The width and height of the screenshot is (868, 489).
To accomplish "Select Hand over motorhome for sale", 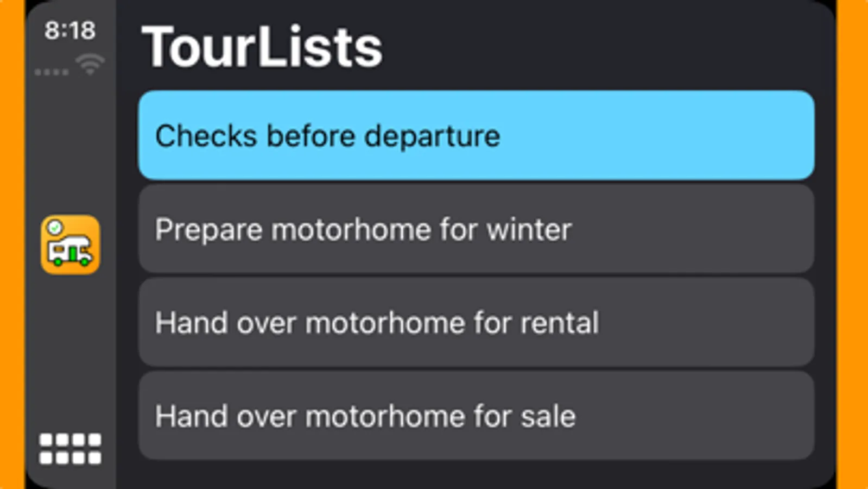I will click(476, 416).
